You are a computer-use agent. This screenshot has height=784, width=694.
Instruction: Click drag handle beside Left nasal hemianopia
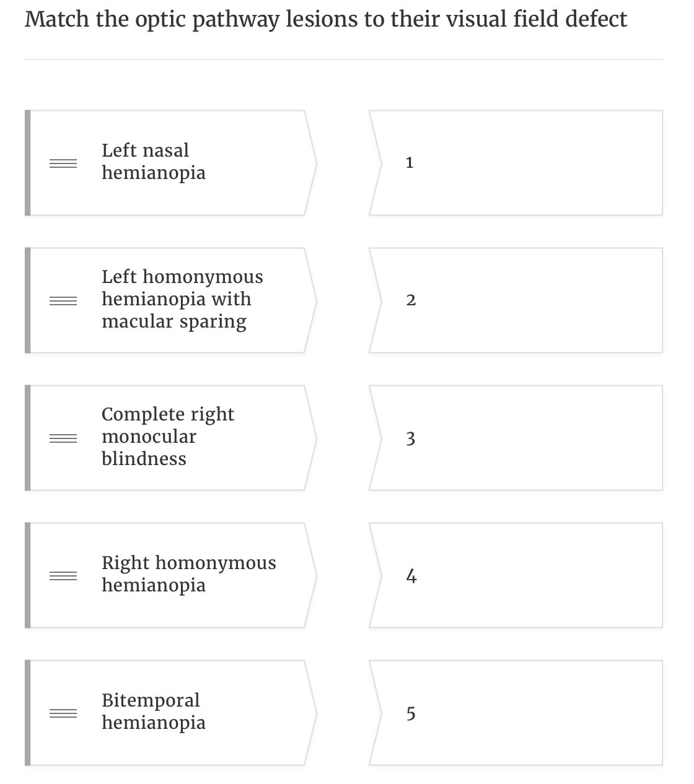(63, 163)
